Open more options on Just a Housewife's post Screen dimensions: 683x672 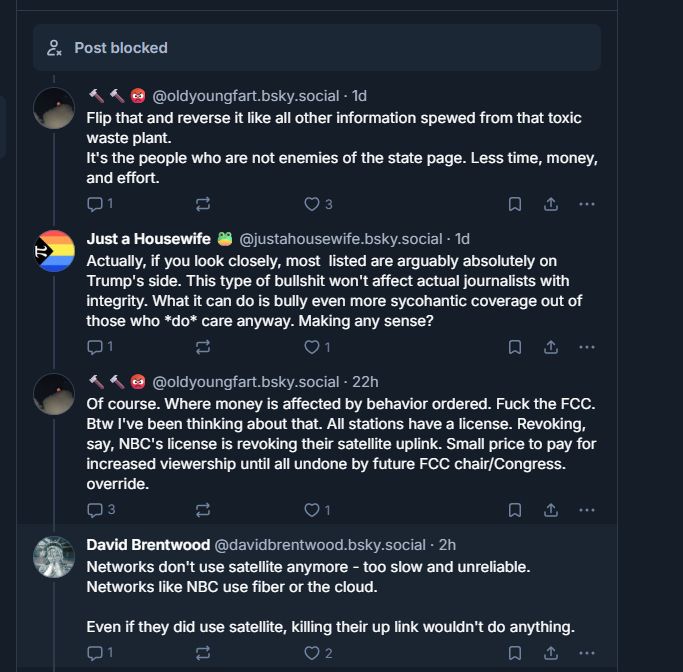pos(587,347)
